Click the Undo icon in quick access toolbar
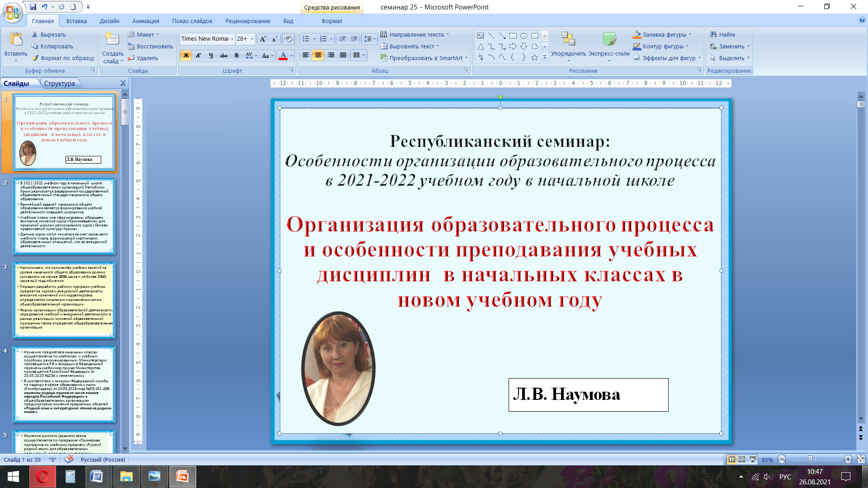Viewport: 868px width, 488px height. [44, 7]
